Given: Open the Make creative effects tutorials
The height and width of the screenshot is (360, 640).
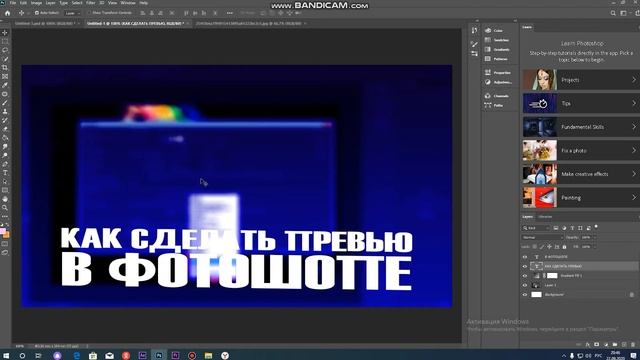Looking at the screenshot, I should click(581, 174).
